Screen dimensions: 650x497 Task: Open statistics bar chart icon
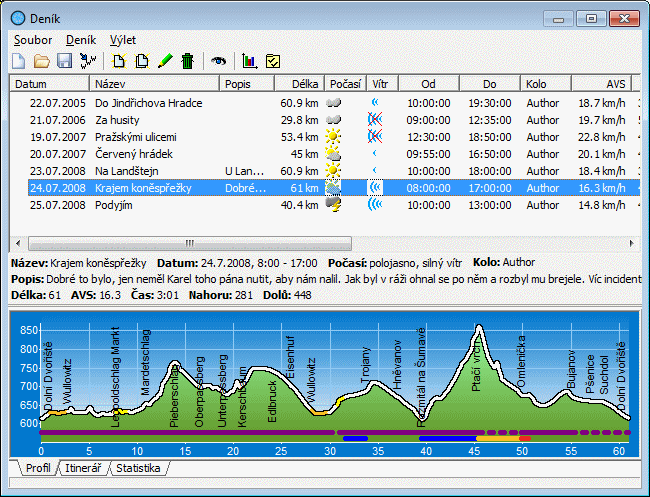click(x=250, y=61)
